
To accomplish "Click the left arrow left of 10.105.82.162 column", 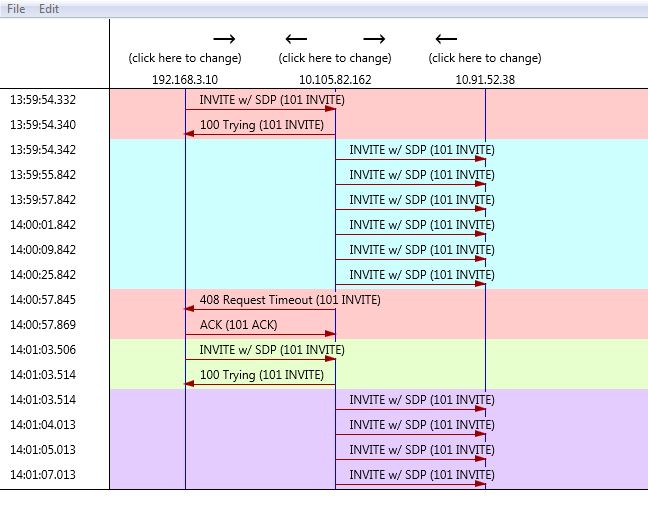I will [296, 39].
